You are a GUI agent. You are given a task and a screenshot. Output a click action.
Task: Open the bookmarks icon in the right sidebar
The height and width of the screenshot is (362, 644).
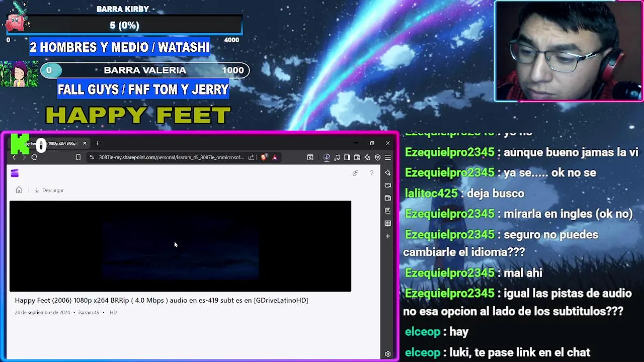coord(387,211)
